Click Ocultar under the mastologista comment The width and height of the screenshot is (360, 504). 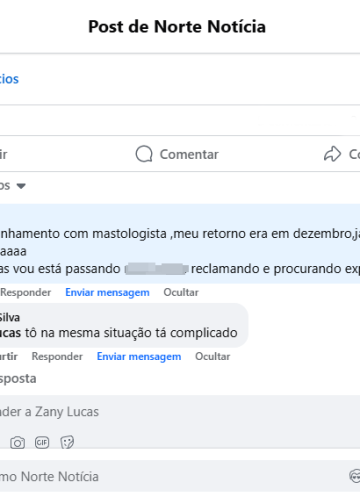click(x=181, y=292)
